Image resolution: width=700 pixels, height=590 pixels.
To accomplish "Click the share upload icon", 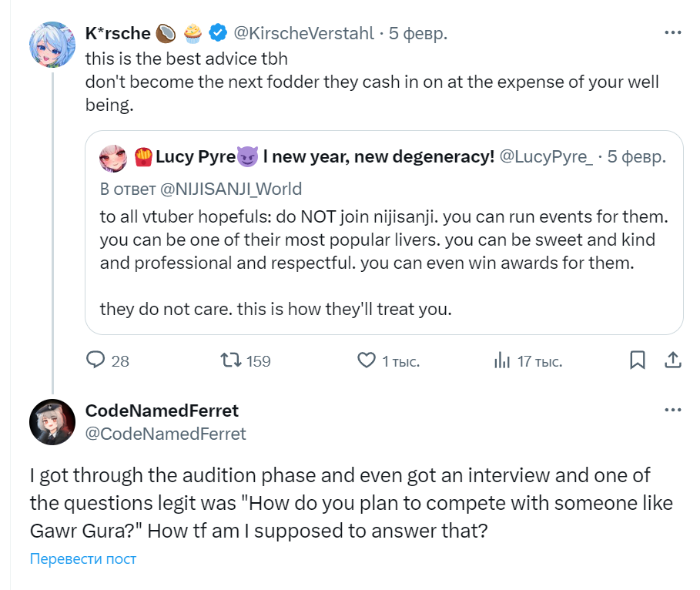I will tap(672, 360).
